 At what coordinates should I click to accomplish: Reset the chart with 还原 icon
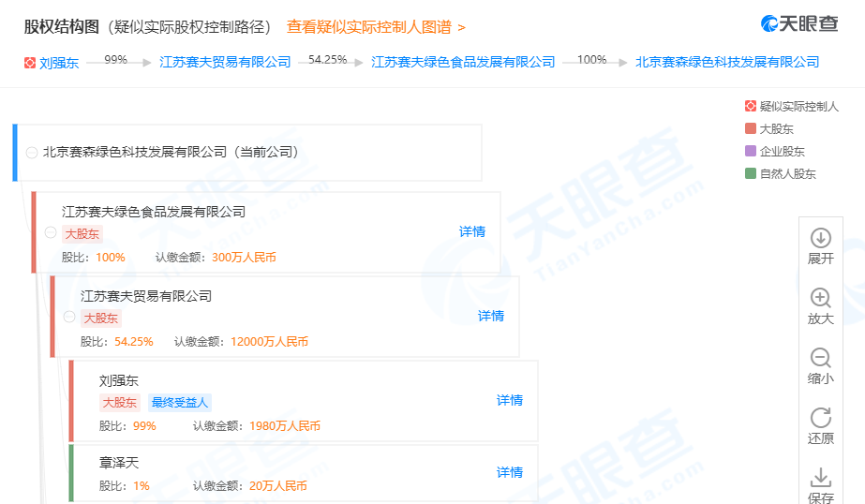[x=820, y=419]
